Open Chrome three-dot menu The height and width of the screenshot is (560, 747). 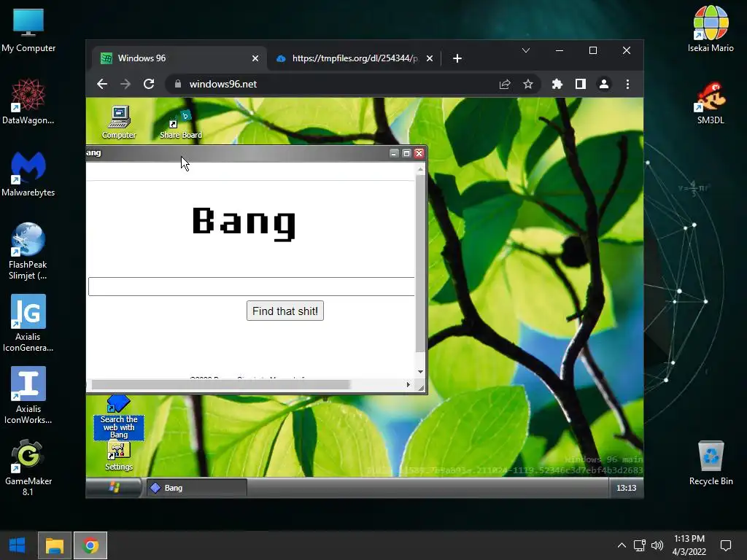click(x=627, y=85)
